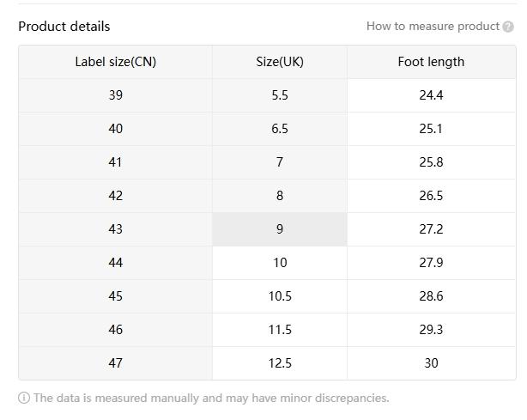527x420 pixels.
Task: Click the Size(UK) column header
Action: click(280, 62)
